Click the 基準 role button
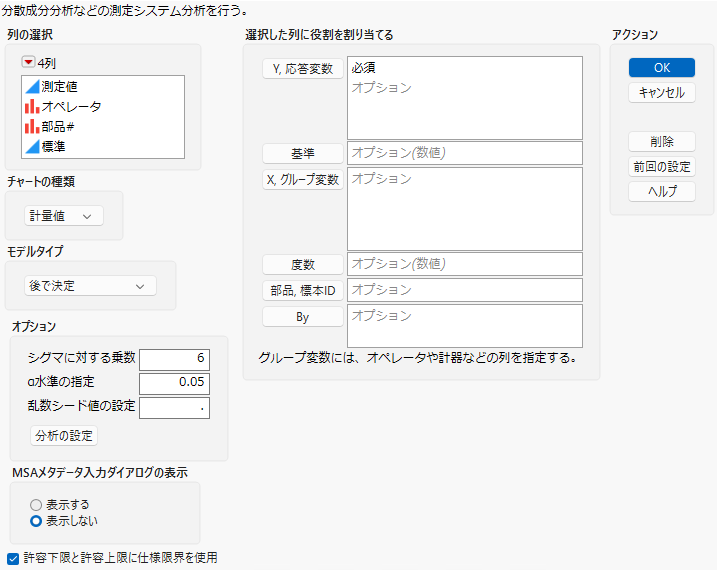The width and height of the screenshot is (717, 570). pyautogui.click(x=303, y=154)
